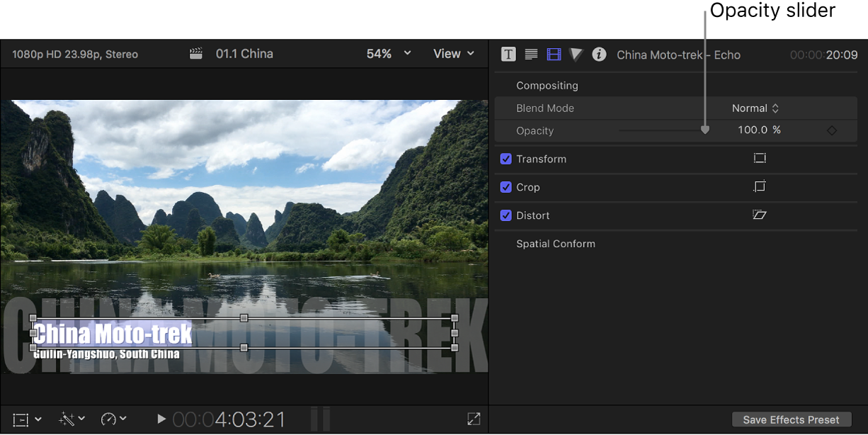Disable the Transform checkbox
This screenshot has height=435, width=868.
pyautogui.click(x=506, y=159)
